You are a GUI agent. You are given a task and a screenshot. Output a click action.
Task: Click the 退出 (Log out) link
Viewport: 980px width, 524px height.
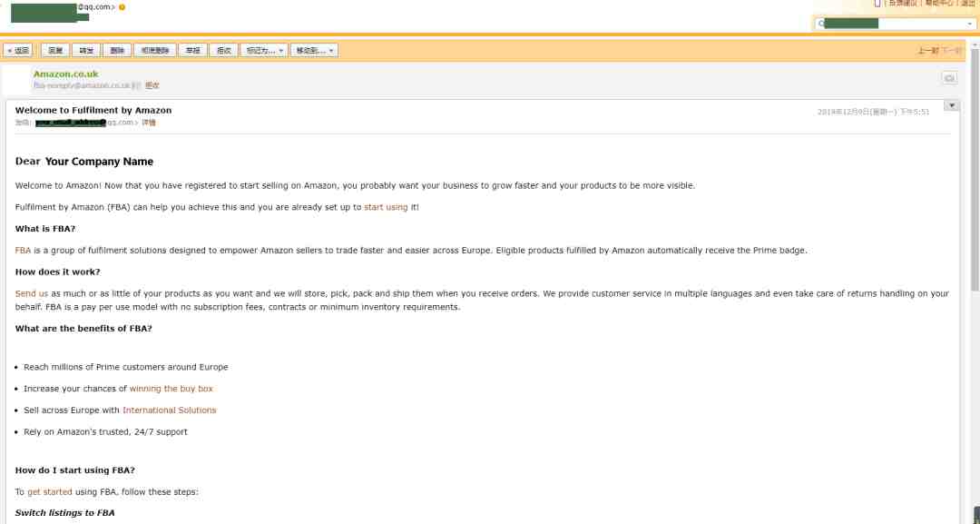[967, 3]
